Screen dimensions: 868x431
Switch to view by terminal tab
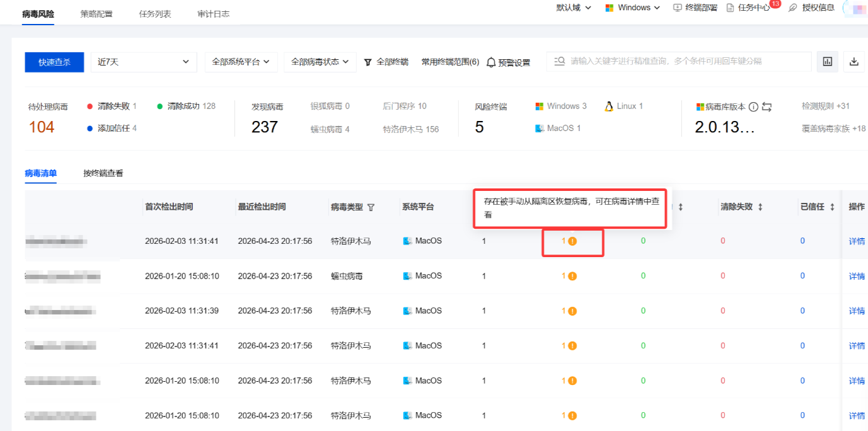point(103,173)
